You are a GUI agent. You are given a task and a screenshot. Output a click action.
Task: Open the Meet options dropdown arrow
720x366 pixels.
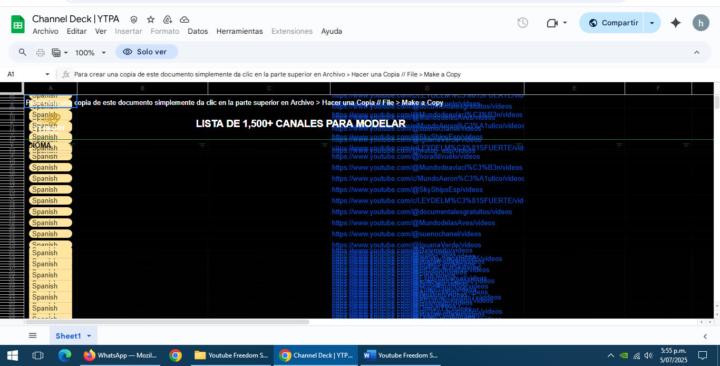click(x=565, y=23)
